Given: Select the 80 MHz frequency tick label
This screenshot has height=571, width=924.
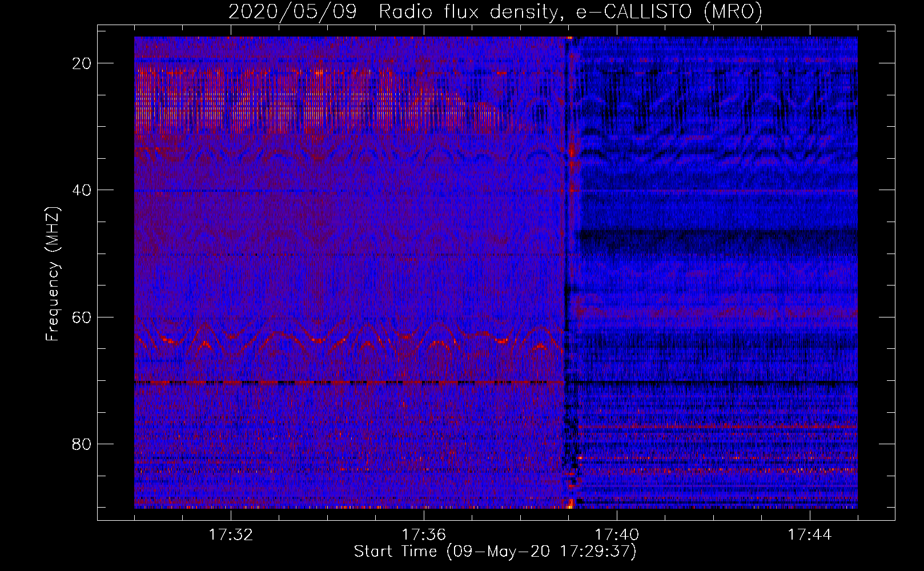Looking at the screenshot, I should pos(82,444).
